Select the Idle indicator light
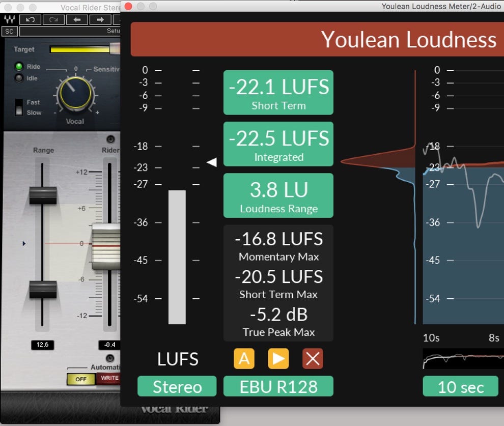Image resolution: width=504 pixels, height=426 pixels. (x=19, y=78)
